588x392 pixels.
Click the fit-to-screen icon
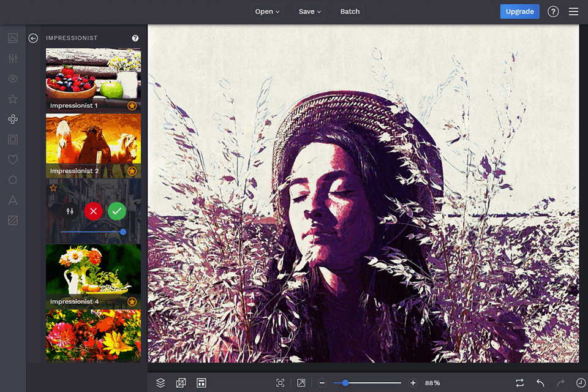click(280, 383)
